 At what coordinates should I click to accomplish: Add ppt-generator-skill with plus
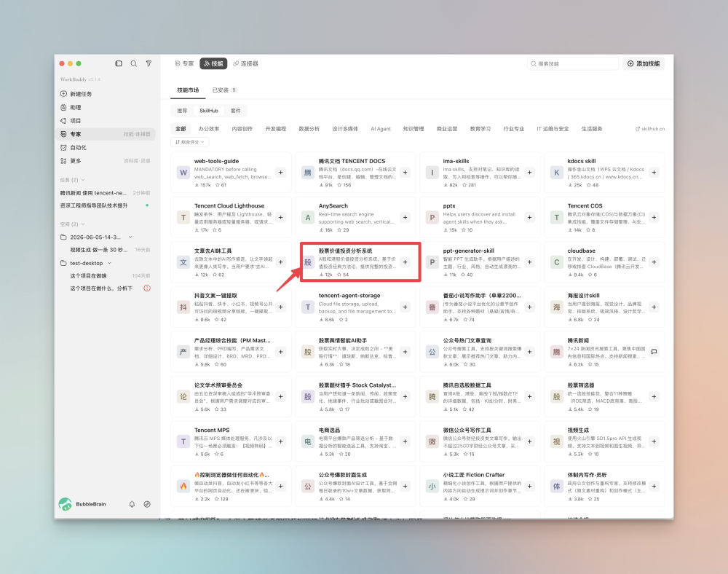tap(530, 262)
